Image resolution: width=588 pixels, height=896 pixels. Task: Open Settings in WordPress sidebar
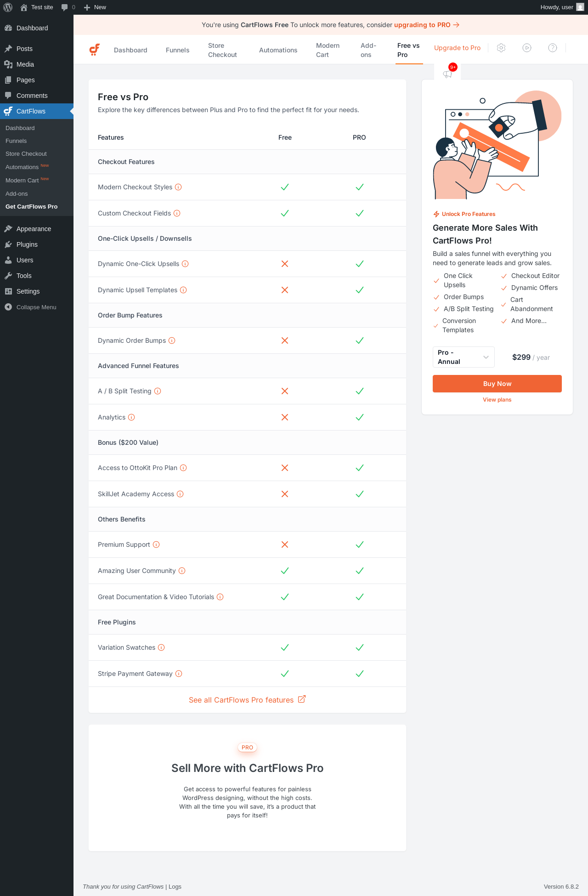point(37,291)
